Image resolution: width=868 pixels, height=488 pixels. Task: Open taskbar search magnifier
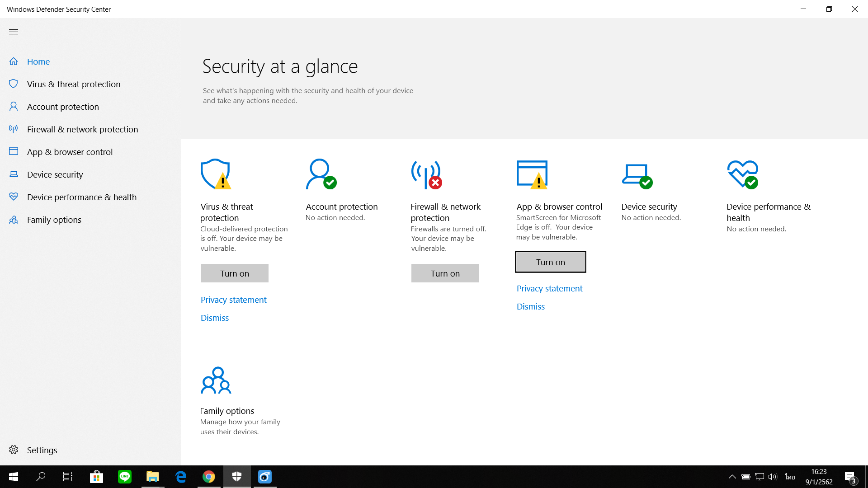point(41,476)
